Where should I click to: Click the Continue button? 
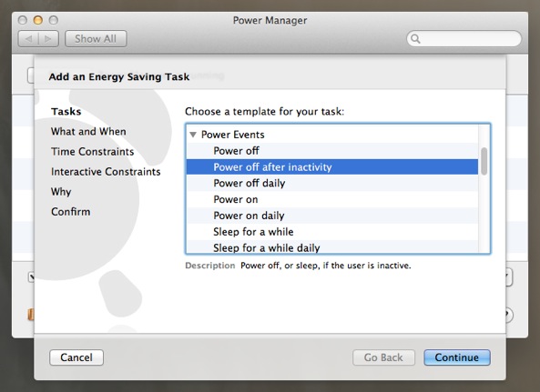[457, 357]
